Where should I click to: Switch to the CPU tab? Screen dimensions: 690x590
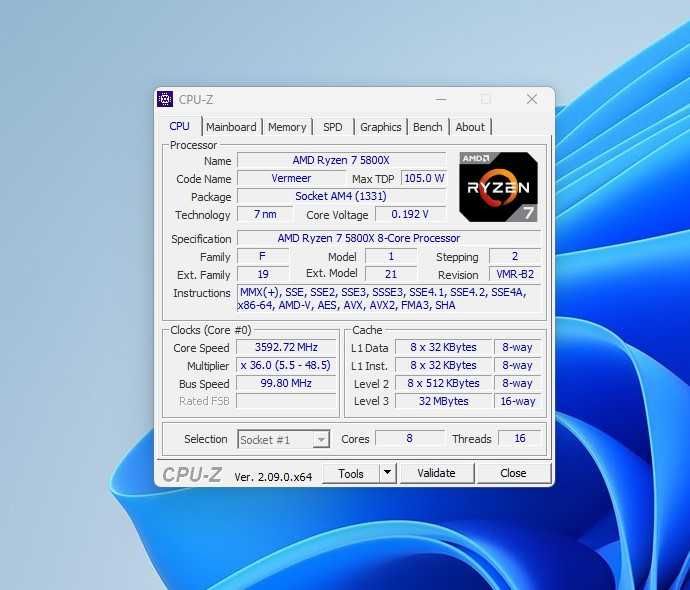[x=179, y=126]
